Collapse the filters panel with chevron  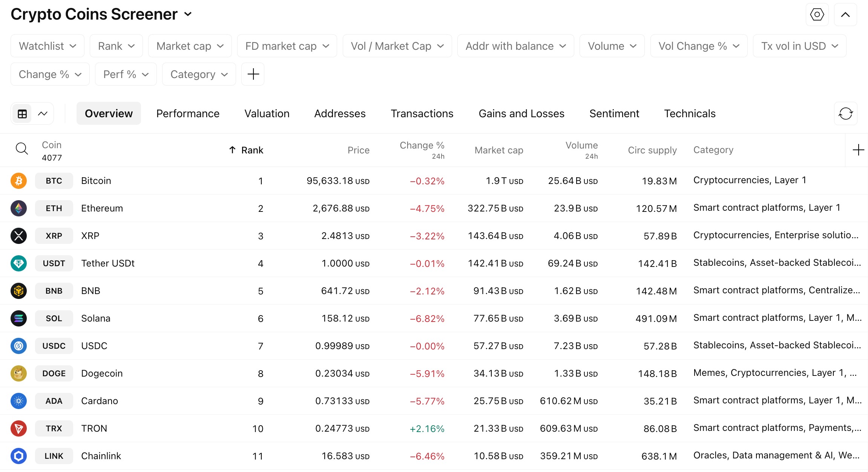845,15
